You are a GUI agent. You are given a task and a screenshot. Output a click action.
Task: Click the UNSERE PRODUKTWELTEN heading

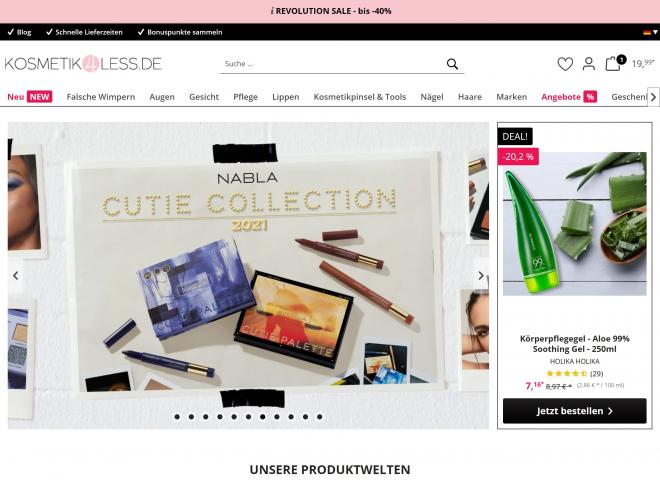click(x=330, y=470)
